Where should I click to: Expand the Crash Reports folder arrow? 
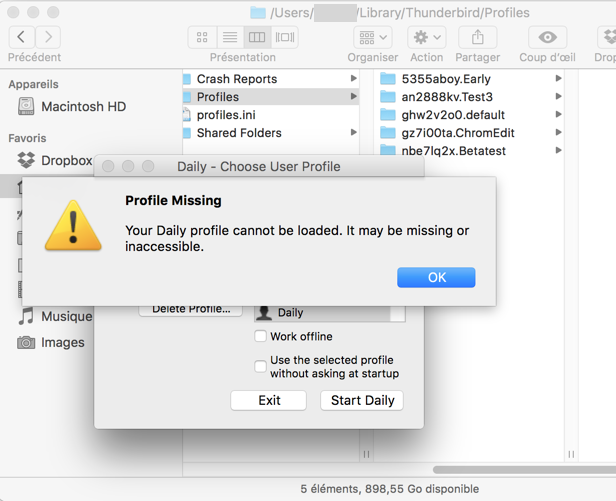click(354, 79)
